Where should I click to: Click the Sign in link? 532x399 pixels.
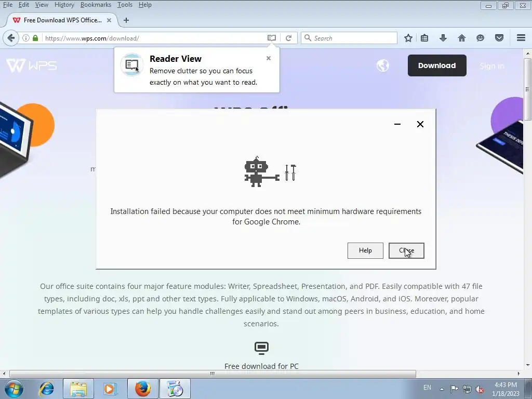[x=492, y=66]
